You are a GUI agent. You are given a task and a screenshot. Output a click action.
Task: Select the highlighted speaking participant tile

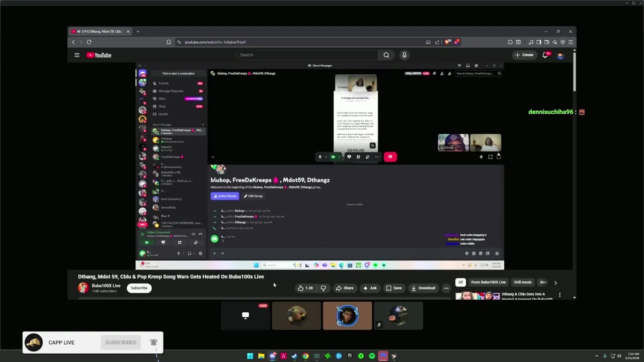pos(347,316)
